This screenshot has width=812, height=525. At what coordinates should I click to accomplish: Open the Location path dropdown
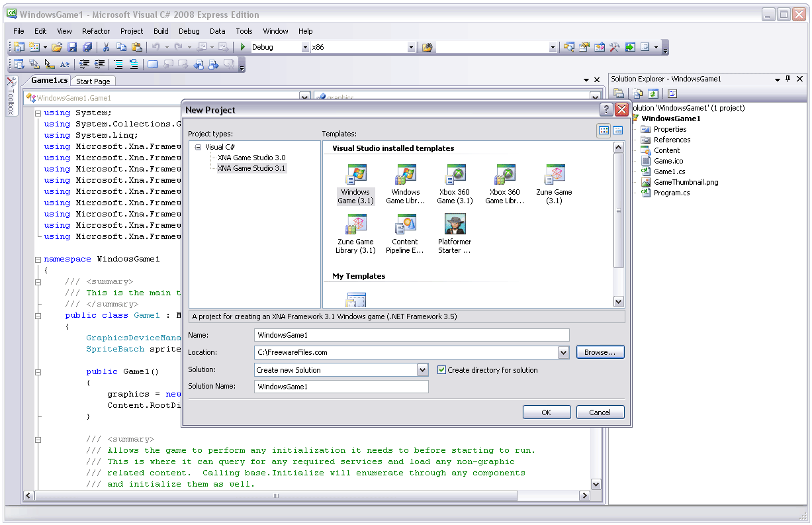pyautogui.click(x=563, y=353)
